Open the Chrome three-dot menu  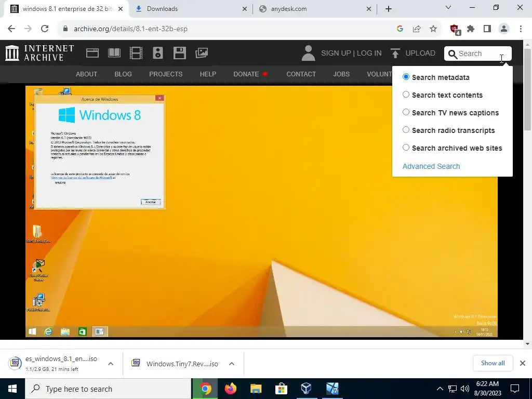click(521, 29)
